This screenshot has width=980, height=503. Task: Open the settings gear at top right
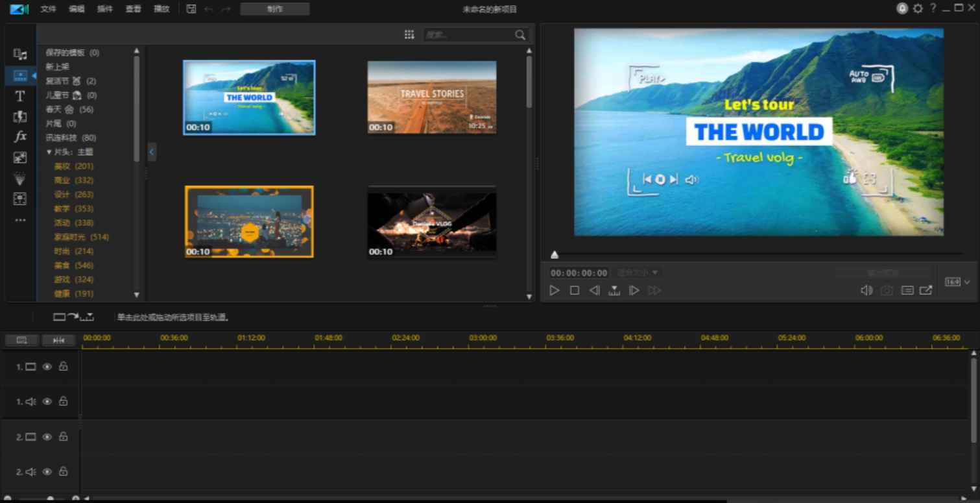(x=917, y=8)
